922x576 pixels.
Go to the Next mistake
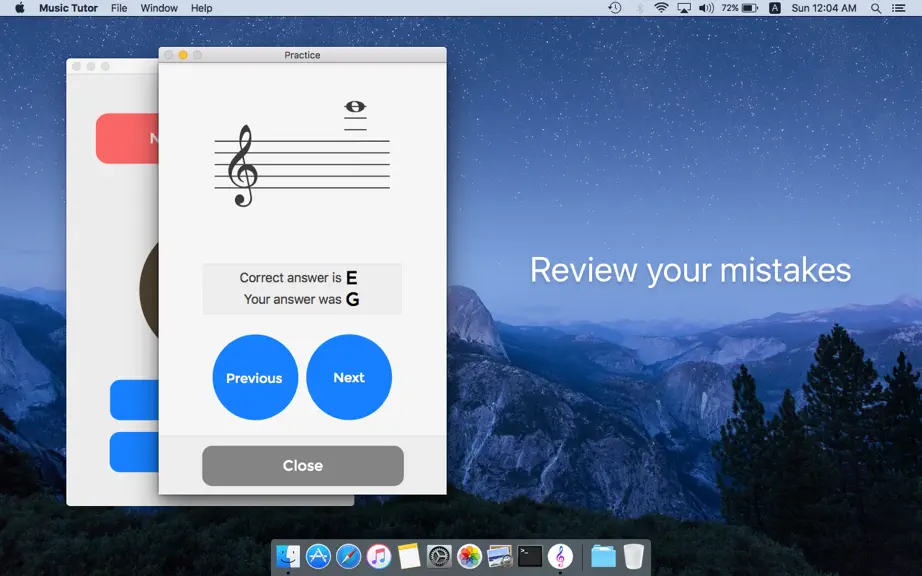pos(349,377)
